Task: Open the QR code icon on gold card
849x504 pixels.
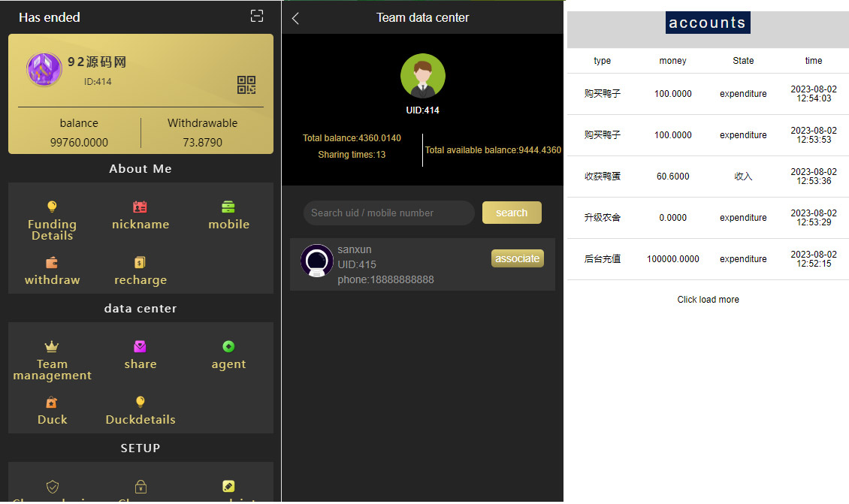Action: [x=246, y=85]
